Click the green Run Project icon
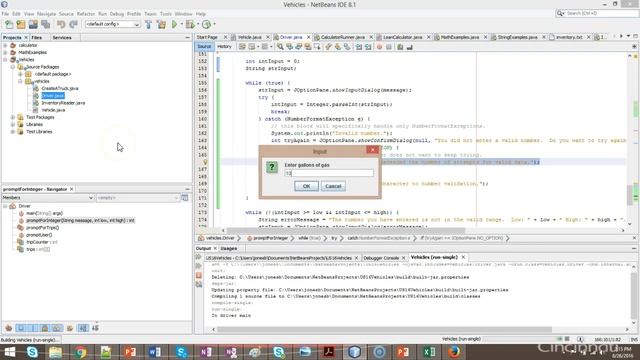640x360 pixels. (174, 24)
